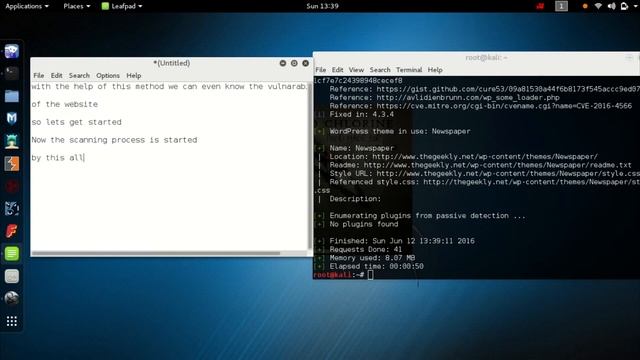
Task: Open the power/battery status icon
Action: 624,6
